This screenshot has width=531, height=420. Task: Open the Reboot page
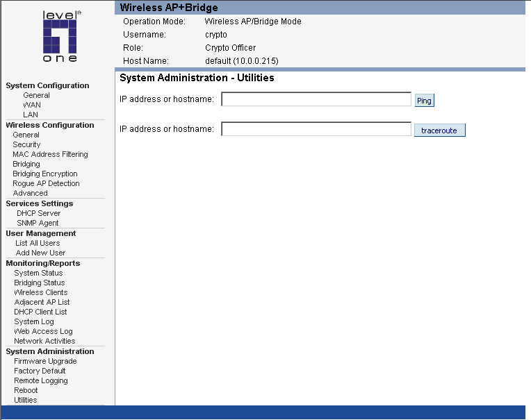[x=26, y=391]
